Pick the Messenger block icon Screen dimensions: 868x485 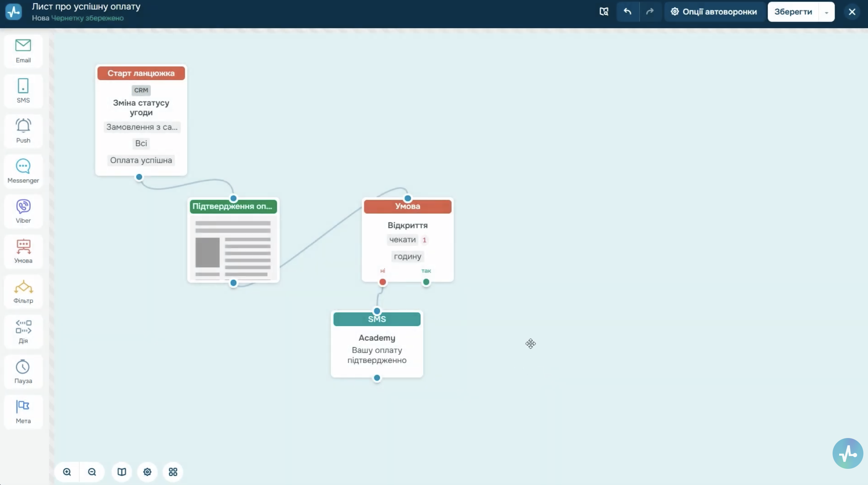[x=23, y=171]
